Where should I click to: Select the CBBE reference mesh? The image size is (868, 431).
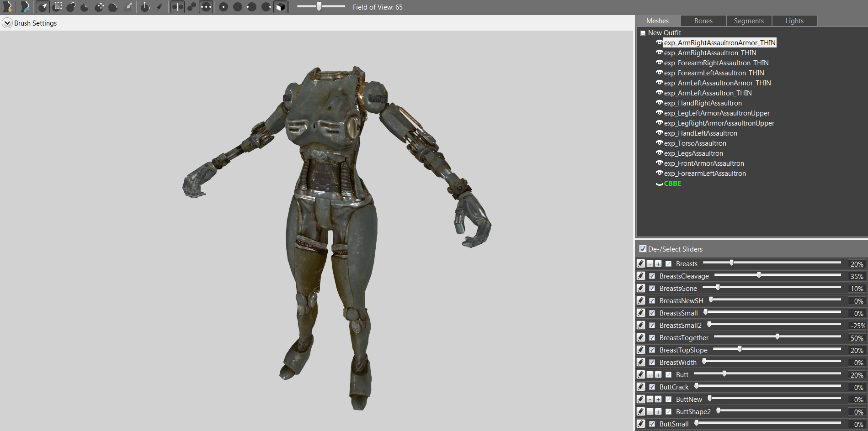(x=672, y=184)
